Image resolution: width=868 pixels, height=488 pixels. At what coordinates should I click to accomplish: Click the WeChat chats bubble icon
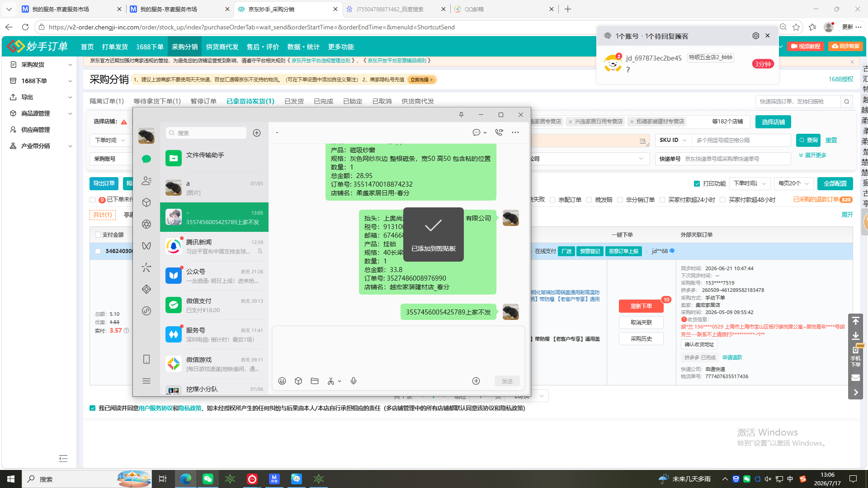point(146,159)
